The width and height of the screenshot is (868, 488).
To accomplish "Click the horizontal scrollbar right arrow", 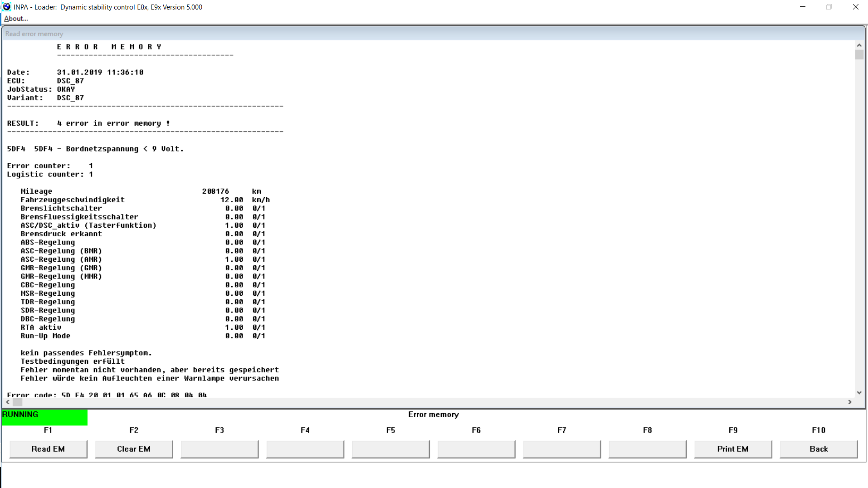I will pos(849,402).
